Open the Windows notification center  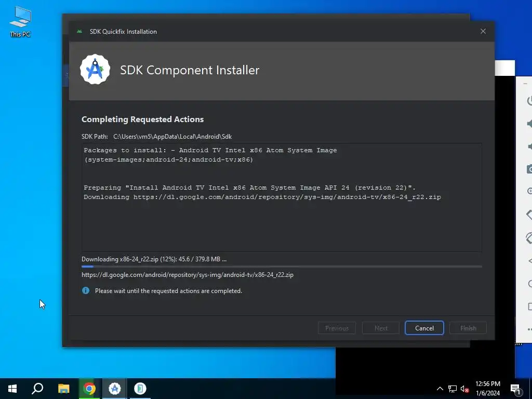[x=516, y=389]
